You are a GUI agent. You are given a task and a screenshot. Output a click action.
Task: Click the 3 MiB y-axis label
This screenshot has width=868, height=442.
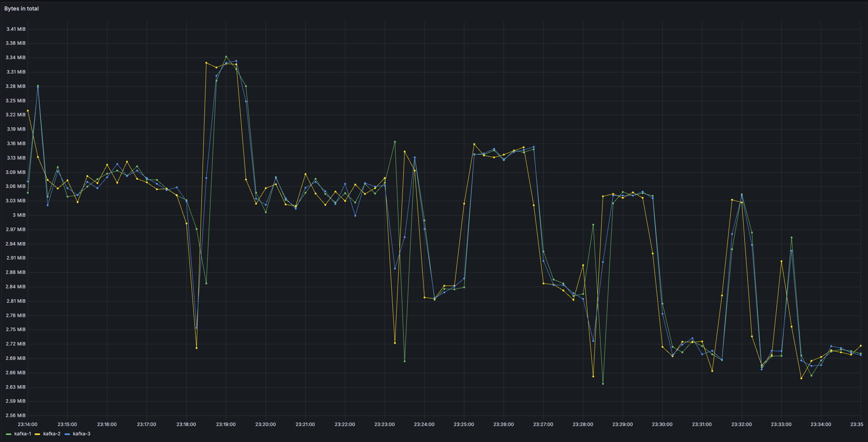[x=19, y=215]
